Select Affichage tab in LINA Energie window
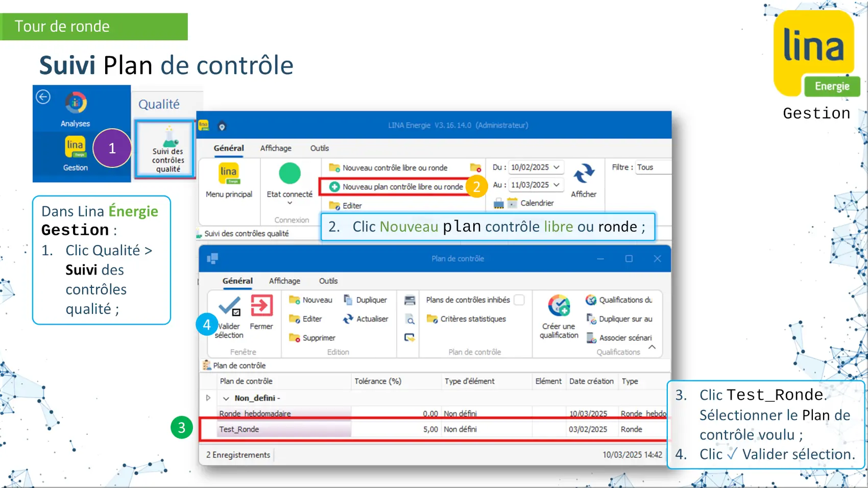The width and height of the screenshot is (868, 488). pyautogui.click(x=276, y=148)
